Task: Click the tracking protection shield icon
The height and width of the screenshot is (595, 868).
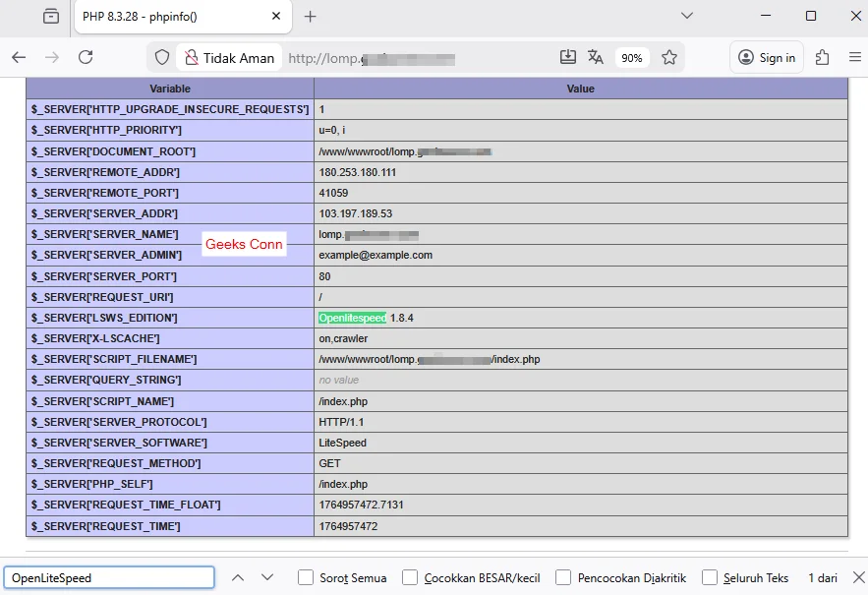Action: [162, 58]
